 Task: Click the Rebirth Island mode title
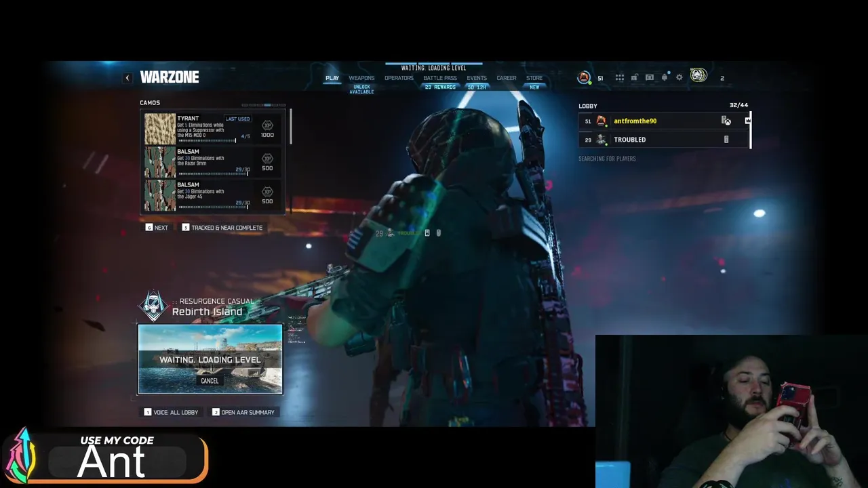(x=207, y=312)
